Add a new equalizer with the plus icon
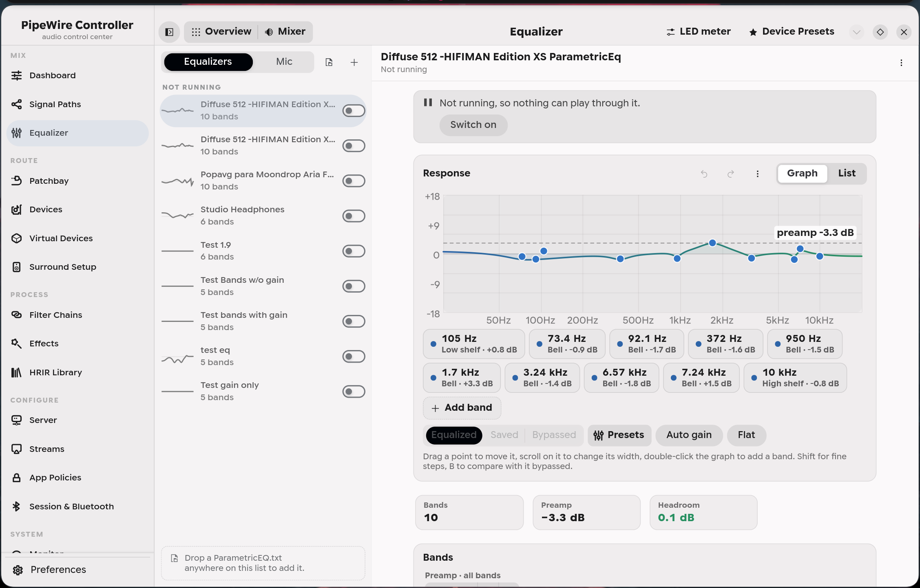The height and width of the screenshot is (588, 920). pos(354,62)
